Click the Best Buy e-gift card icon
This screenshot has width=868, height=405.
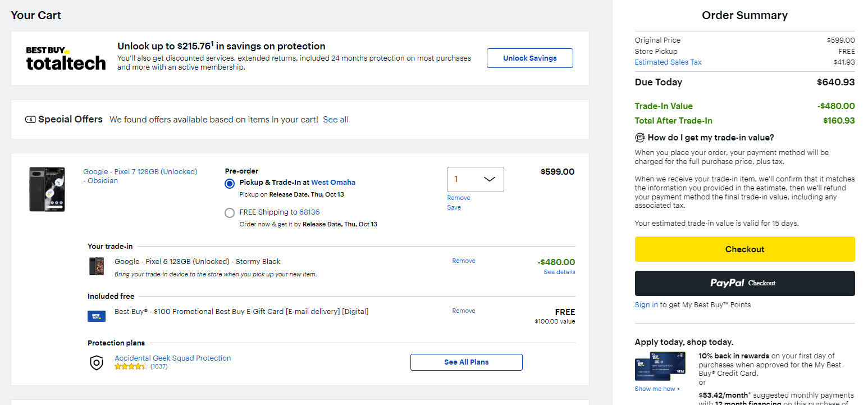pos(97,316)
